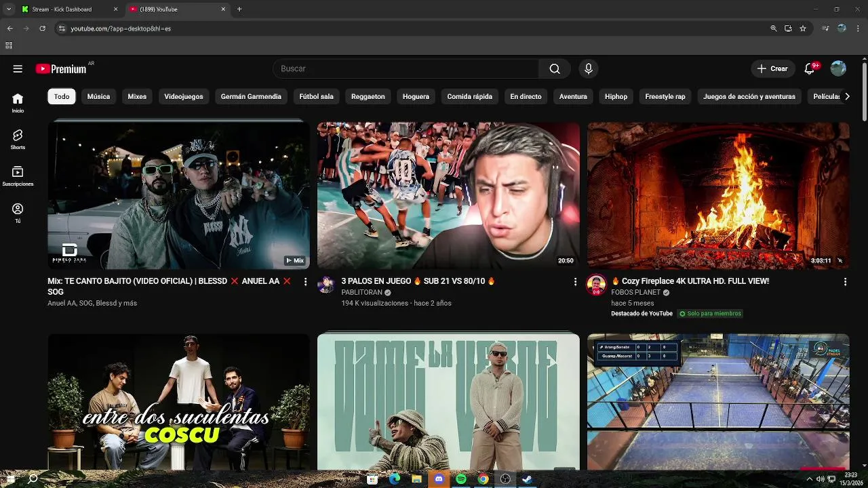Open the Tú section in the sidebar
This screenshot has height=488, width=868.
click(x=18, y=213)
